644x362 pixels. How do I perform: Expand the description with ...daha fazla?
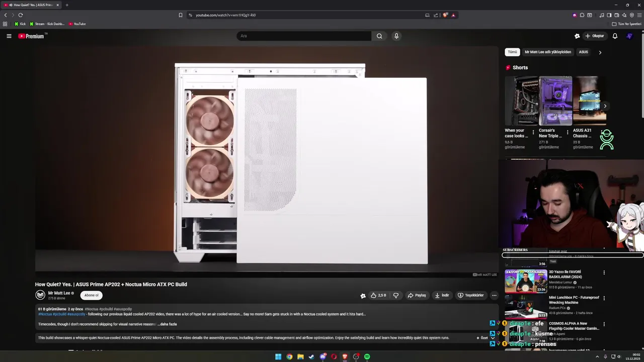click(167, 324)
